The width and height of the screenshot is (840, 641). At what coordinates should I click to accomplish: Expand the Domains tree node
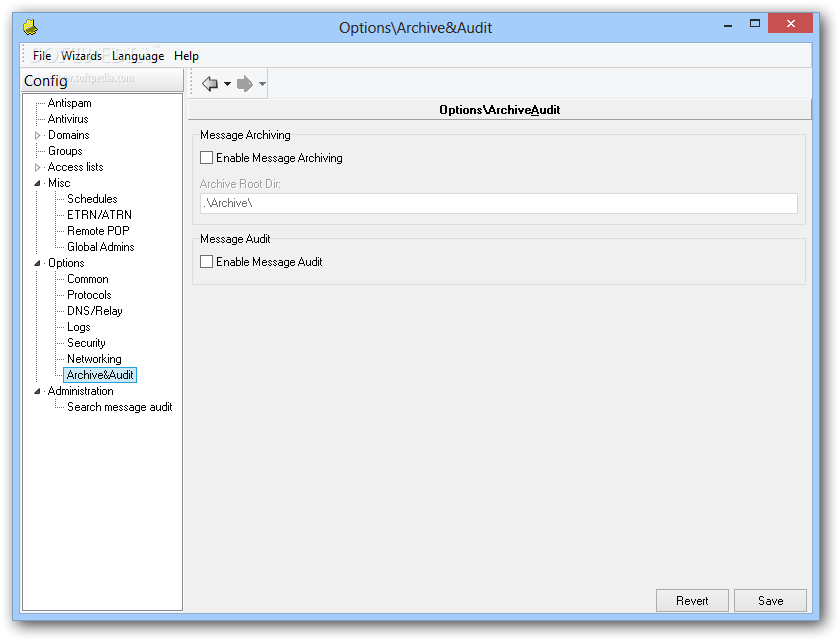tap(38, 135)
